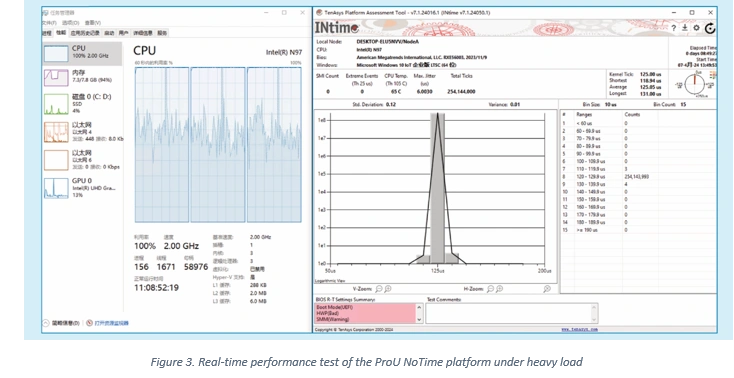
Task: Open Task Manager third menu (View)
Action: pyautogui.click(x=93, y=22)
